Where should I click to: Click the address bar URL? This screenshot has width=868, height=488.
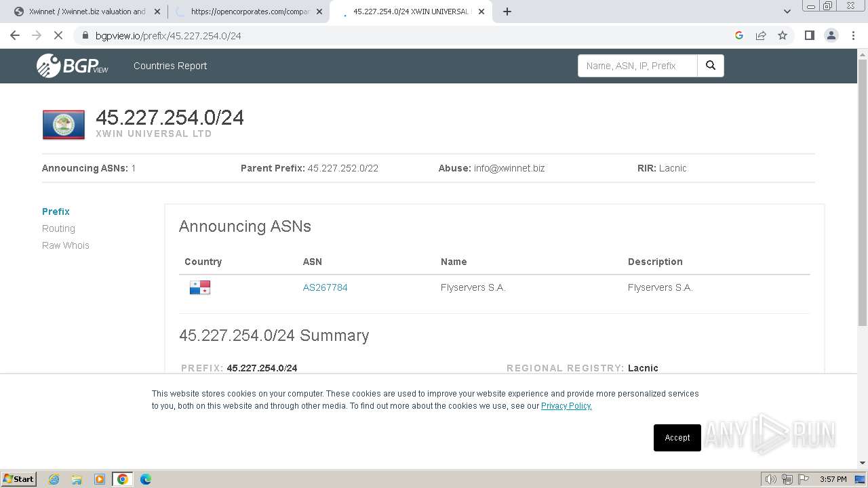[168, 35]
